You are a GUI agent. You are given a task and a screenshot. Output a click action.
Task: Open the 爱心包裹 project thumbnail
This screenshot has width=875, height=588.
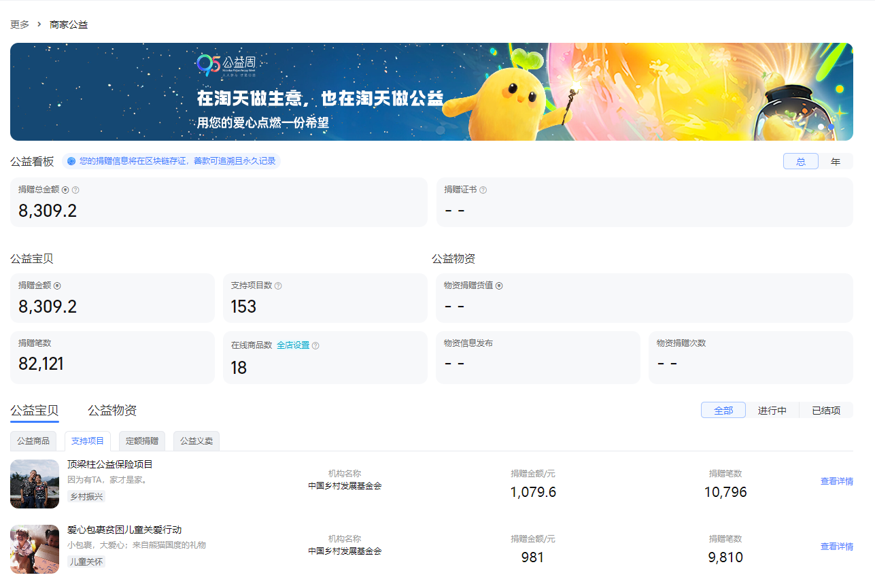[x=35, y=549]
